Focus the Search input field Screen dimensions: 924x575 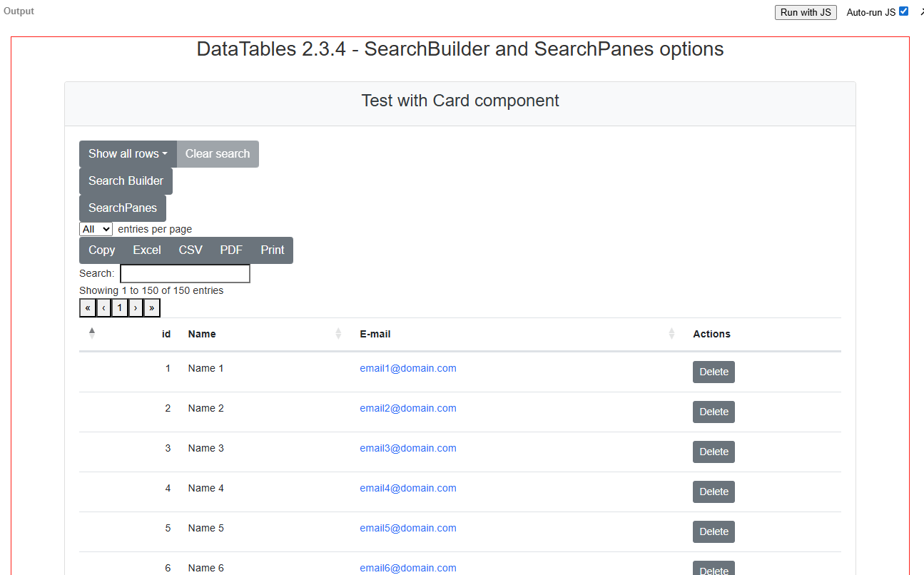click(x=185, y=273)
